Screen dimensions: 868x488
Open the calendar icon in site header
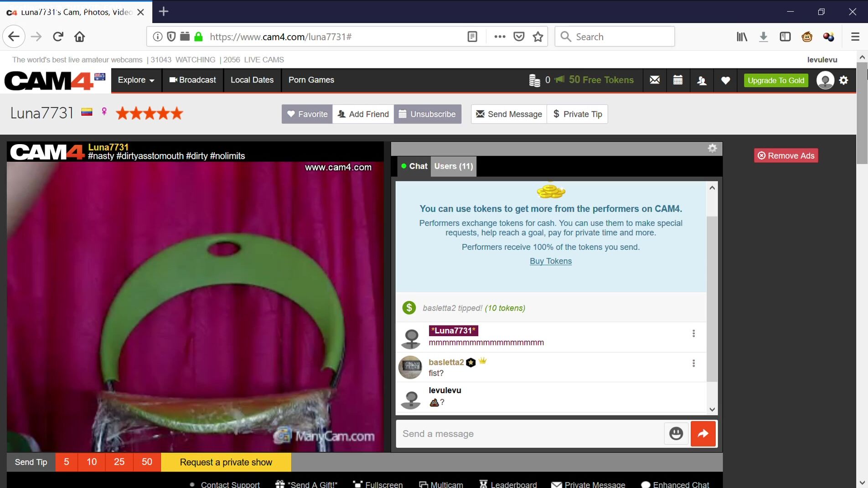click(678, 80)
